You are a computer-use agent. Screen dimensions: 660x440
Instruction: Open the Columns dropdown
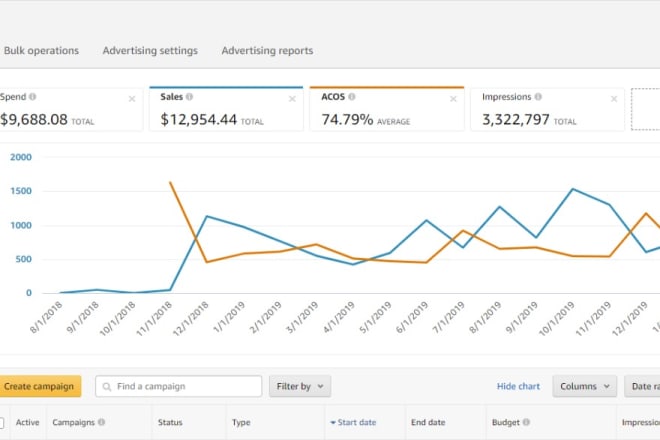click(x=585, y=386)
